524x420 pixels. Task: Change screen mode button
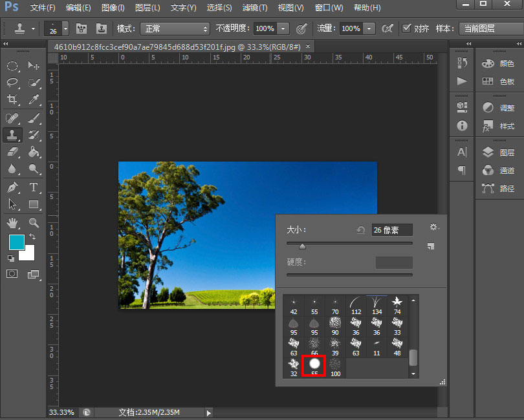coord(33,274)
